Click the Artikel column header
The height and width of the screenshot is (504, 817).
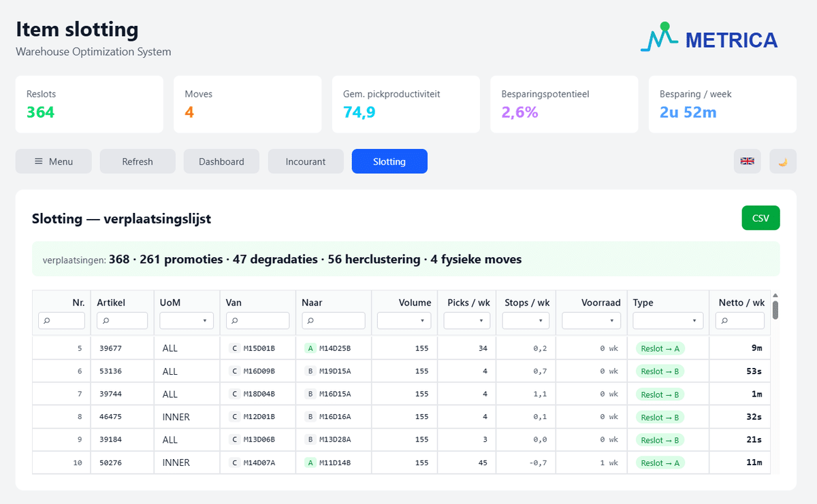[x=111, y=303]
